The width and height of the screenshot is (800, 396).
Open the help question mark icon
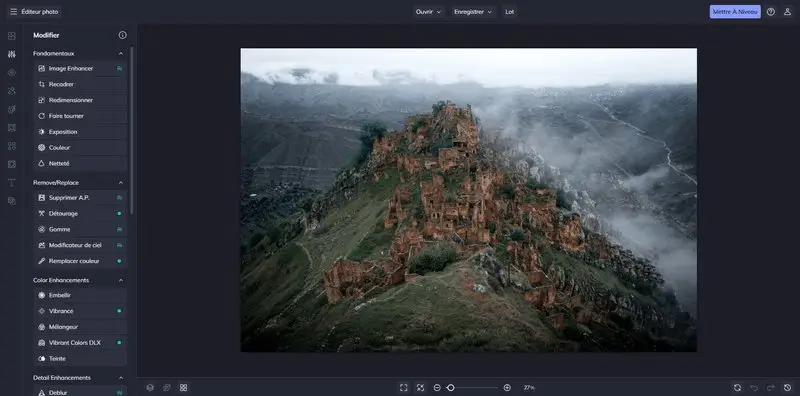[x=771, y=12]
